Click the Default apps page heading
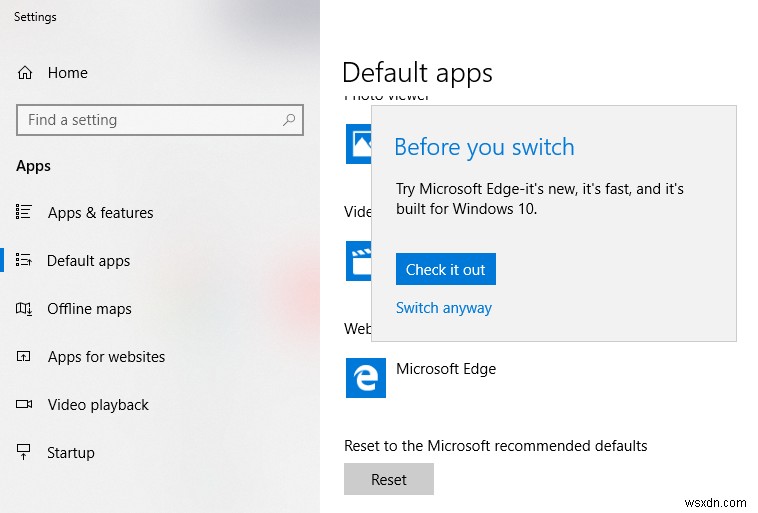 [417, 73]
